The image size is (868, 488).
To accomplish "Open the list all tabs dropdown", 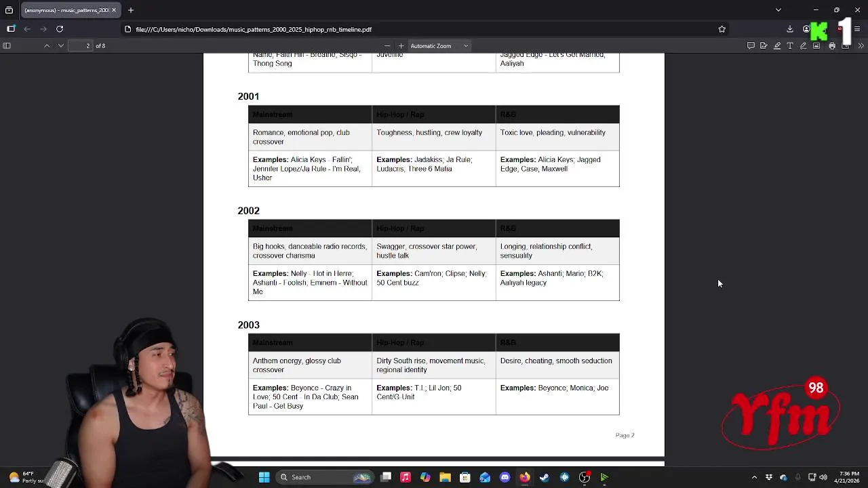I will (x=778, y=10).
